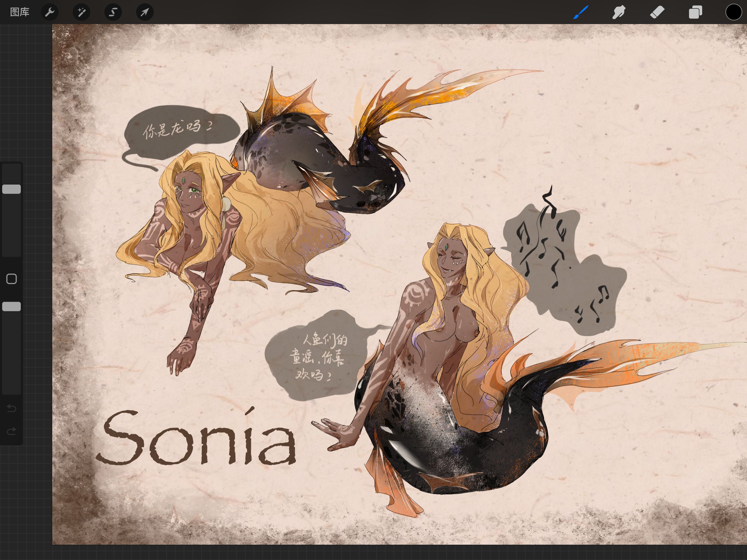The image size is (747, 560).
Task: Open the Layers panel
Action: coord(695,13)
